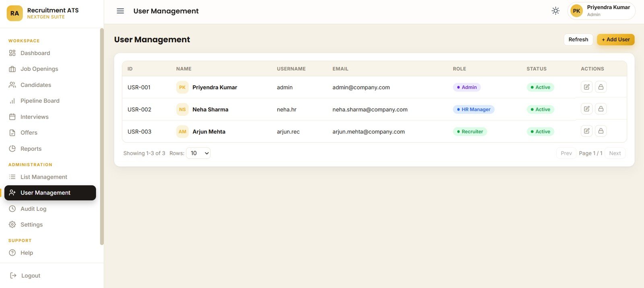This screenshot has width=644, height=288.
Task: Click the Recruiter role badge
Action: click(x=470, y=132)
